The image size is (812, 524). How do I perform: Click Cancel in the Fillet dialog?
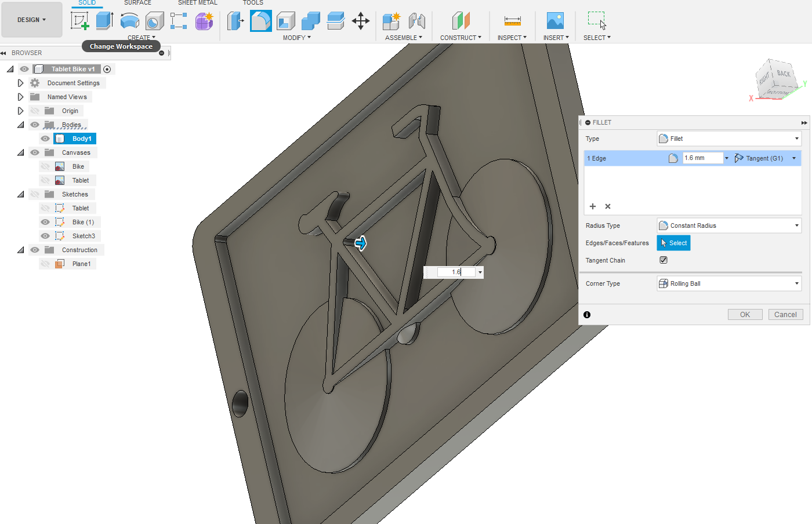click(x=785, y=315)
